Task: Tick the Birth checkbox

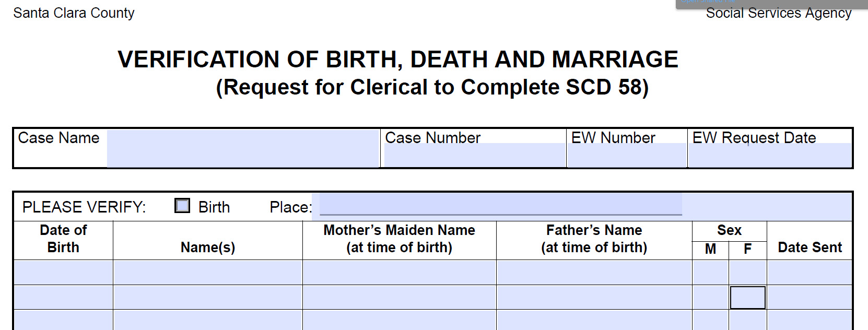Action: click(x=182, y=206)
